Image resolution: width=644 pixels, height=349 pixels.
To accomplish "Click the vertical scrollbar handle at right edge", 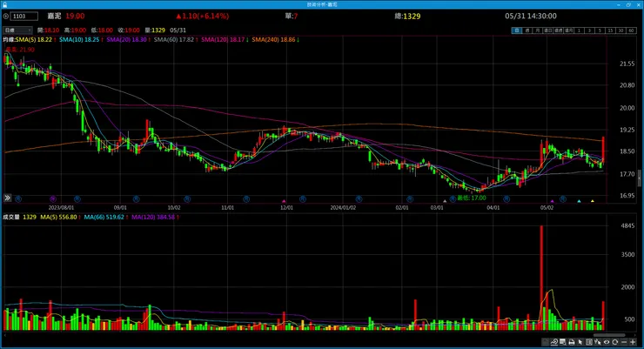I will [639, 178].
